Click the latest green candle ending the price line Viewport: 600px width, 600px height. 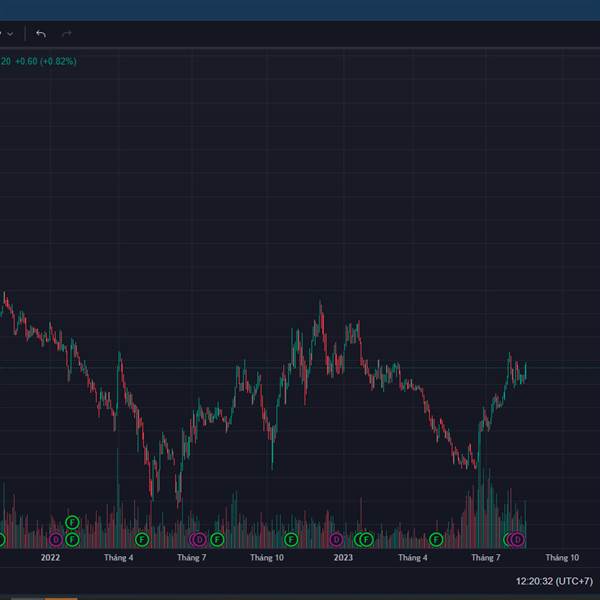coord(526,371)
